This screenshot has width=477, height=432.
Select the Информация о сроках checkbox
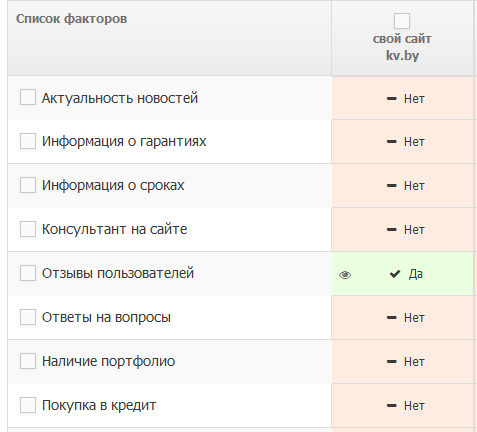pyautogui.click(x=28, y=185)
